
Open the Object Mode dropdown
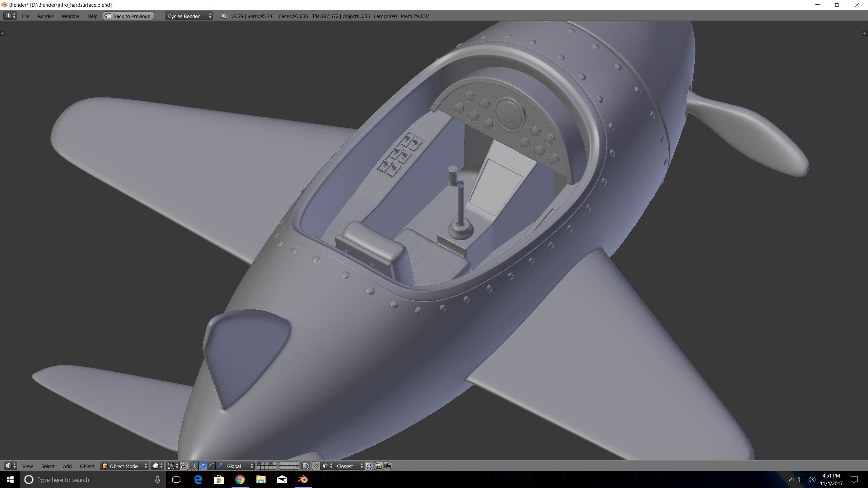[x=124, y=466]
